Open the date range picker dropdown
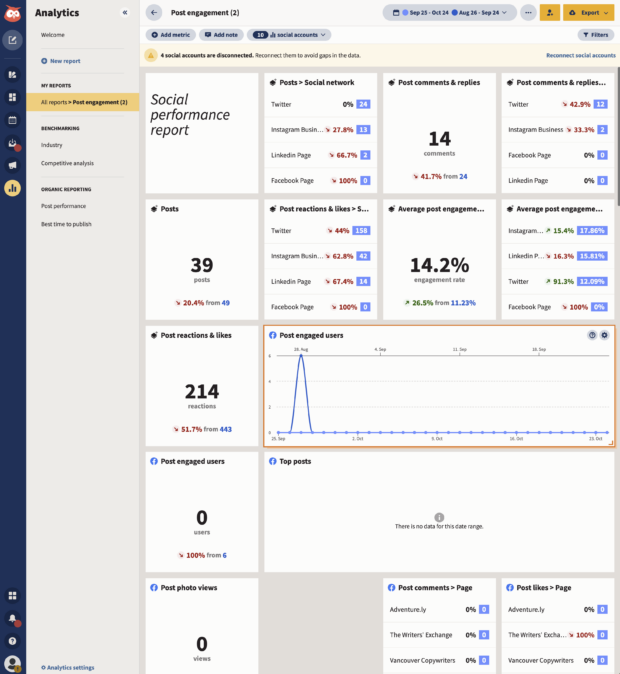This screenshot has height=674, width=620. click(447, 12)
